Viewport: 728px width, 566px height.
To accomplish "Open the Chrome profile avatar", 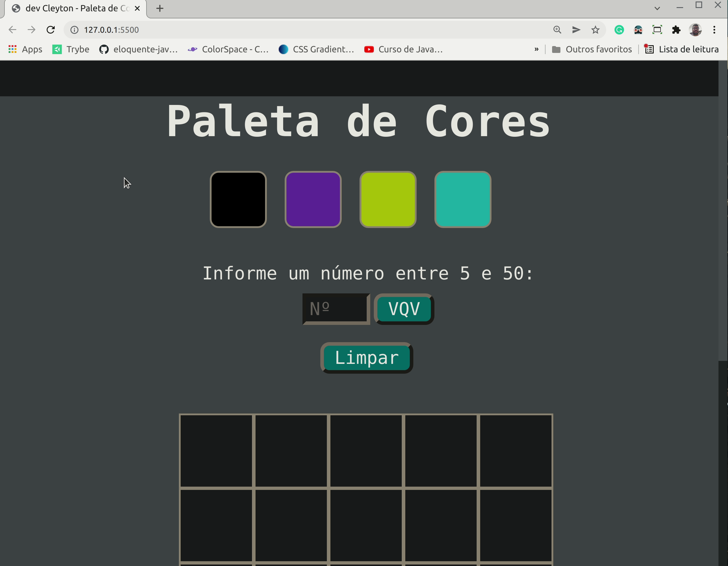I will (x=696, y=30).
